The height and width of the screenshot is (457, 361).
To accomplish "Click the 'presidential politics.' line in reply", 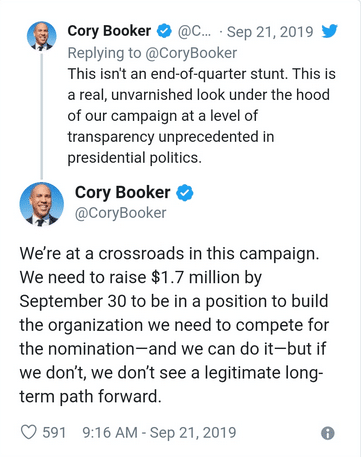I will [135, 158].
